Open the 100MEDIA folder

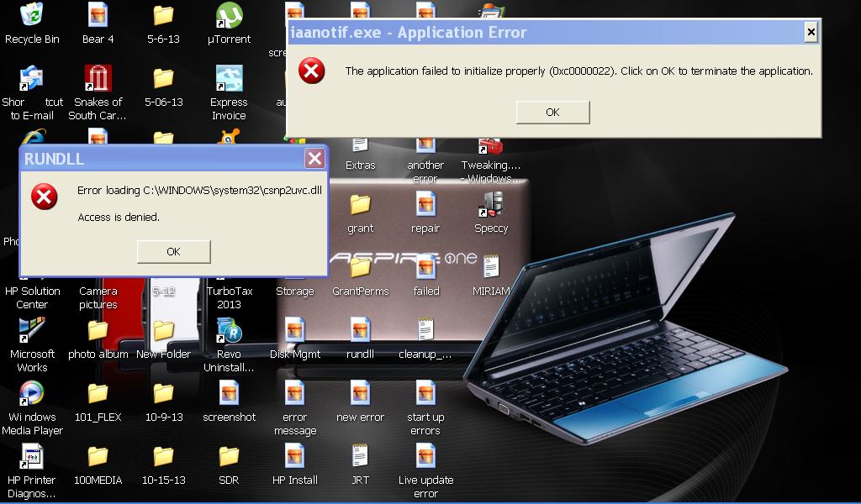pos(98,457)
